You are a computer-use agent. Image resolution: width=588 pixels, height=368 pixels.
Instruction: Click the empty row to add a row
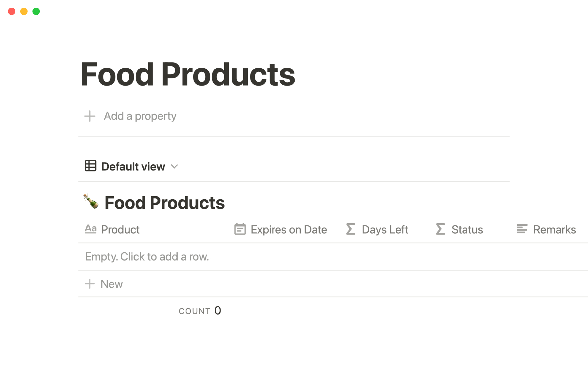click(147, 257)
